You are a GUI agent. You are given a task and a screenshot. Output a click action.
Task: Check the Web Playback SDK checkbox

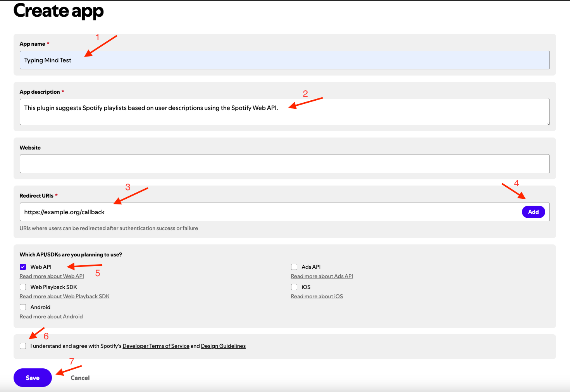(23, 287)
